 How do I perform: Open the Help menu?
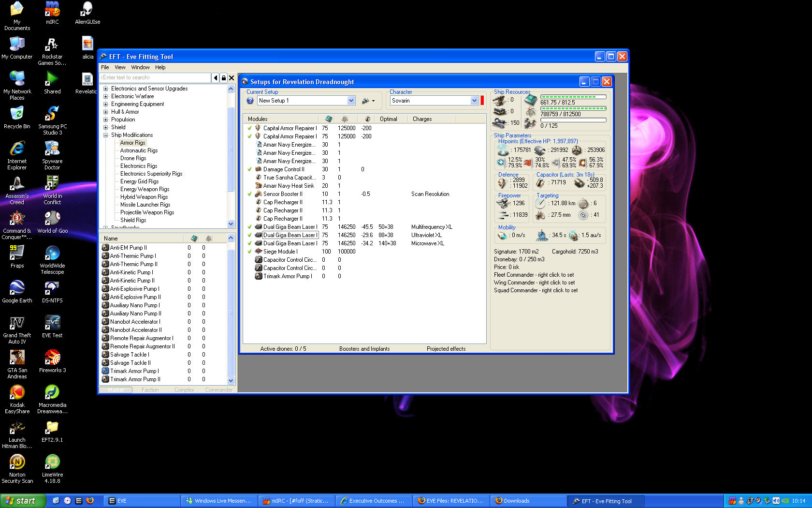pyautogui.click(x=160, y=67)
